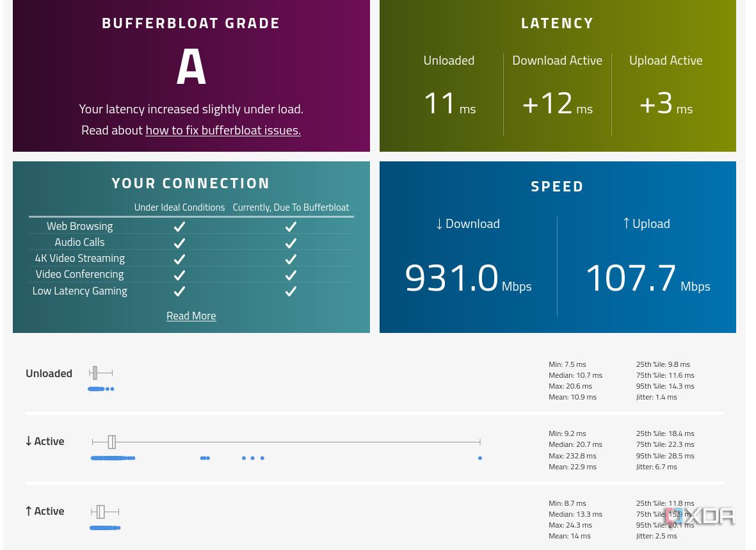Viewport: 756px width, 550px height.
Task: Click the Read More link
Action: tap(191, 316)
